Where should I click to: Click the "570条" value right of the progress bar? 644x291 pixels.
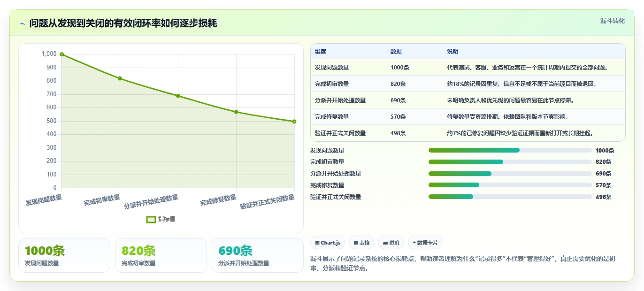coord(603,185)
